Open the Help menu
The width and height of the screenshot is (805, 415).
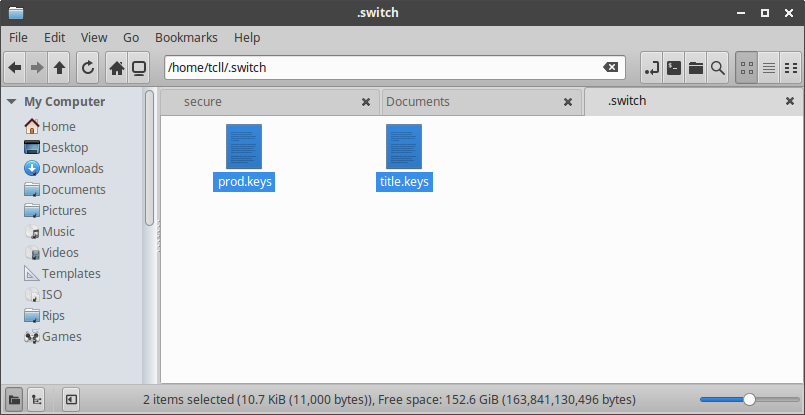coord(247,37)
